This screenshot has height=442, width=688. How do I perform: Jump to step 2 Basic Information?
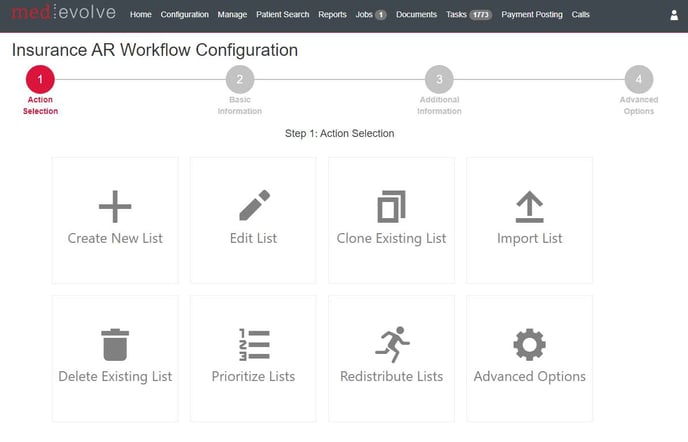click(240, 80)
